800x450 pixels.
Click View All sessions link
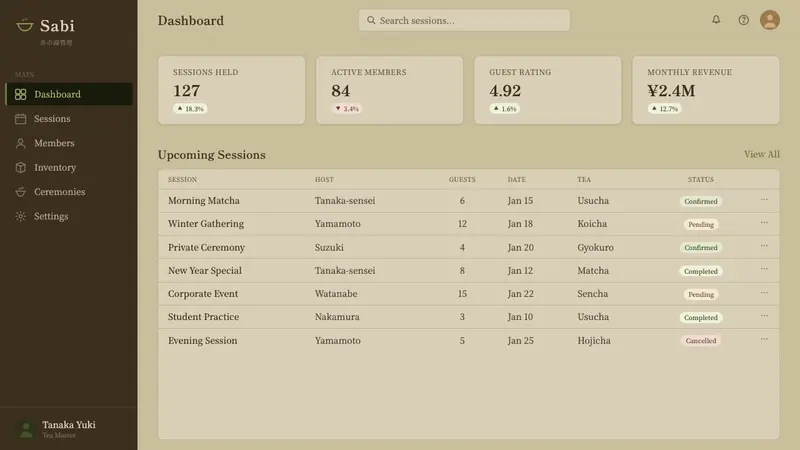(761, 154)
